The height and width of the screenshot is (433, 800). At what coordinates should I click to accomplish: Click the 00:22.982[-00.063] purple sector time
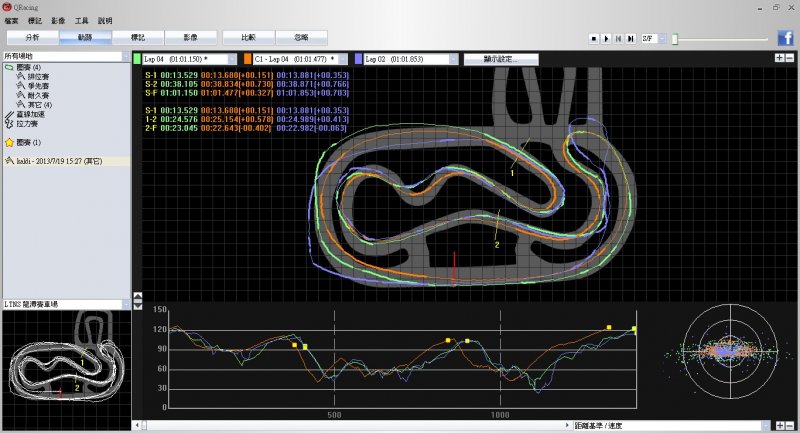click(312, 129)
